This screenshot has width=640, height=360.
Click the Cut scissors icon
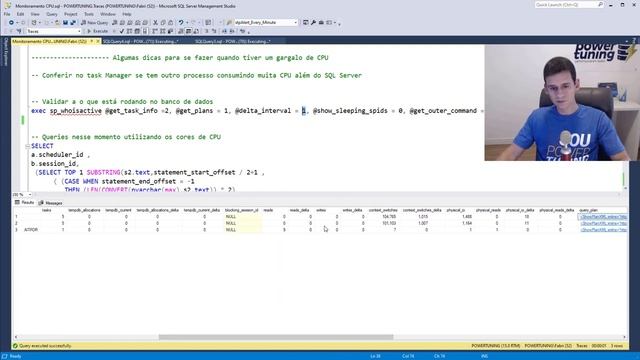(155, 22)
